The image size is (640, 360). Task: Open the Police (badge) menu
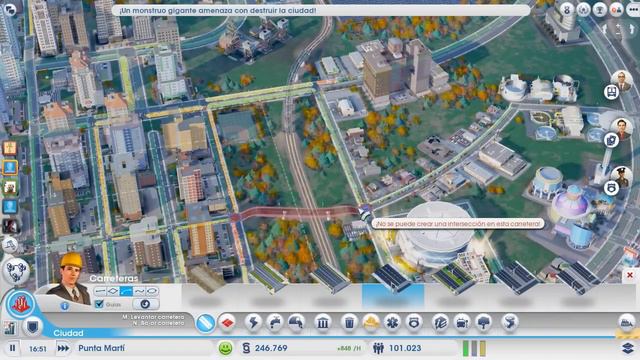click(x=414, y=322)
